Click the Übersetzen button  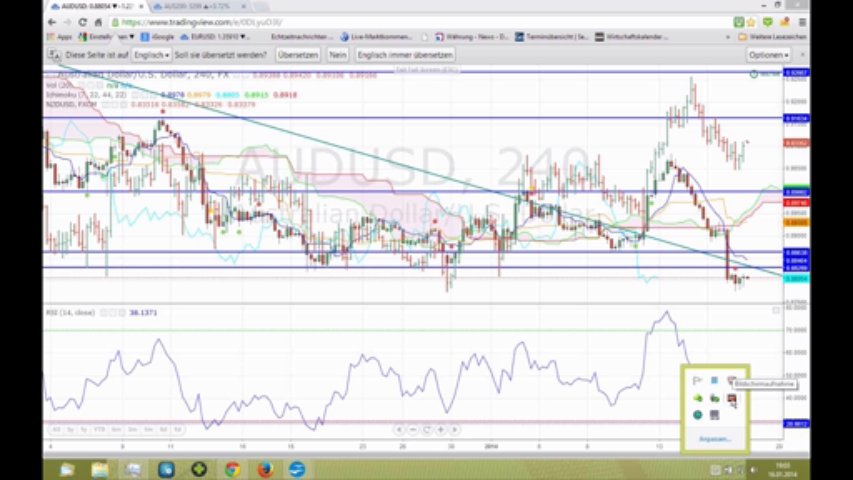[298, 55]
